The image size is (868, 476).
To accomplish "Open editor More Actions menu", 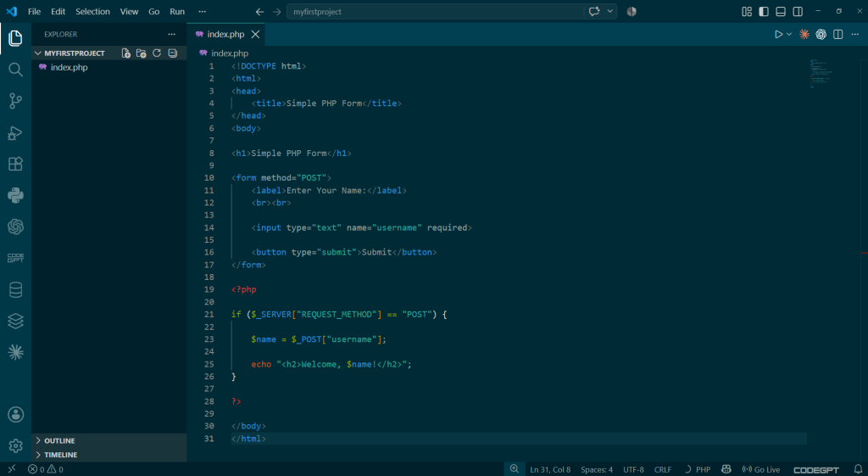I will [x=855, y=34].
